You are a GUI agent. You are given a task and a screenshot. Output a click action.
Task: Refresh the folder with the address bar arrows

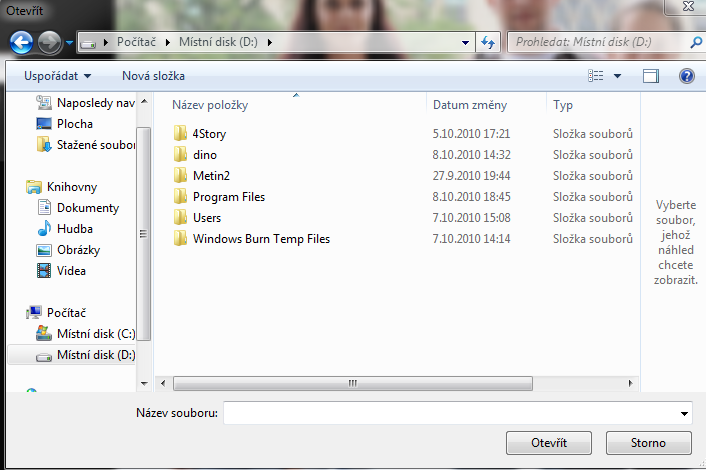pos(488,43)
